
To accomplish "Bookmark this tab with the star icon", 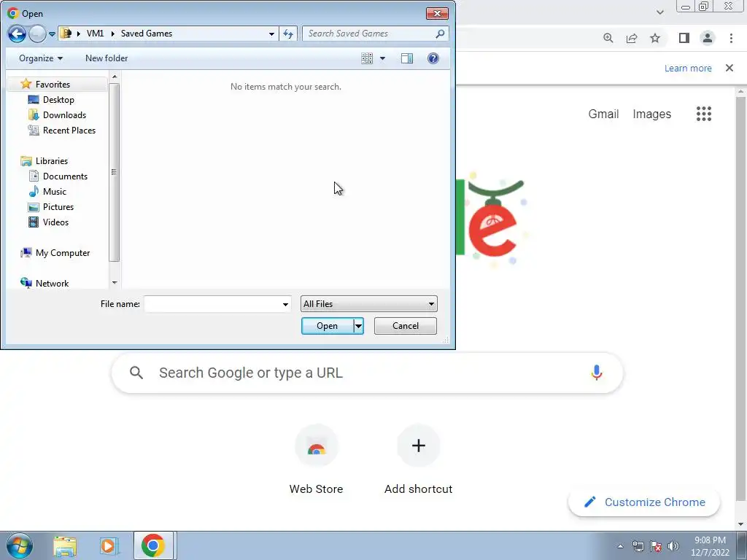I will 655,38.
